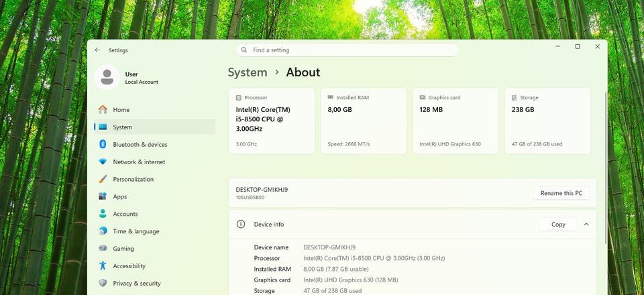Click the Time & language globe icon

[103, 231]
